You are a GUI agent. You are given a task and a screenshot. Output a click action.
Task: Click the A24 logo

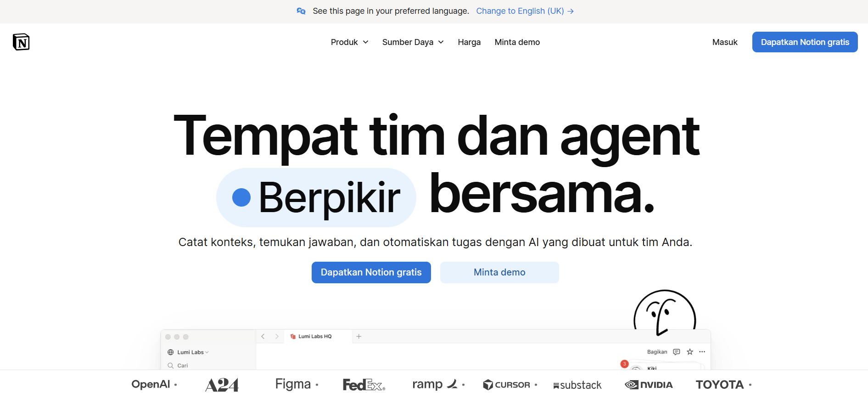tap(222, 385)
